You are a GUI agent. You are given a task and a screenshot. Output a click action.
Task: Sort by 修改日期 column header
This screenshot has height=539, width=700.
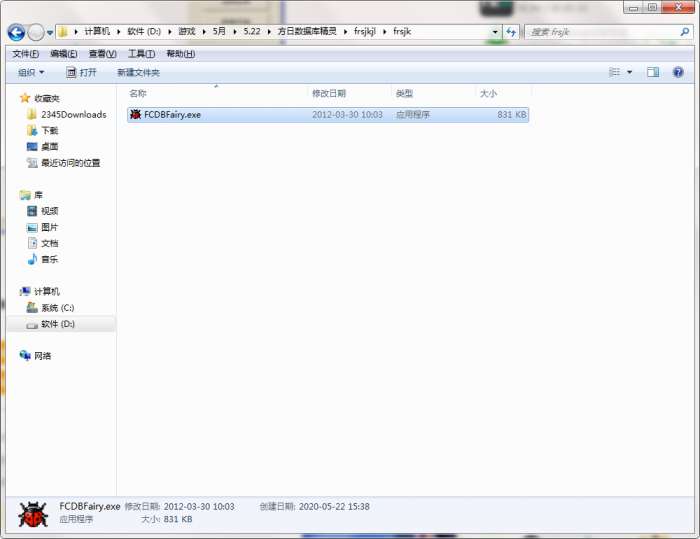329,93
